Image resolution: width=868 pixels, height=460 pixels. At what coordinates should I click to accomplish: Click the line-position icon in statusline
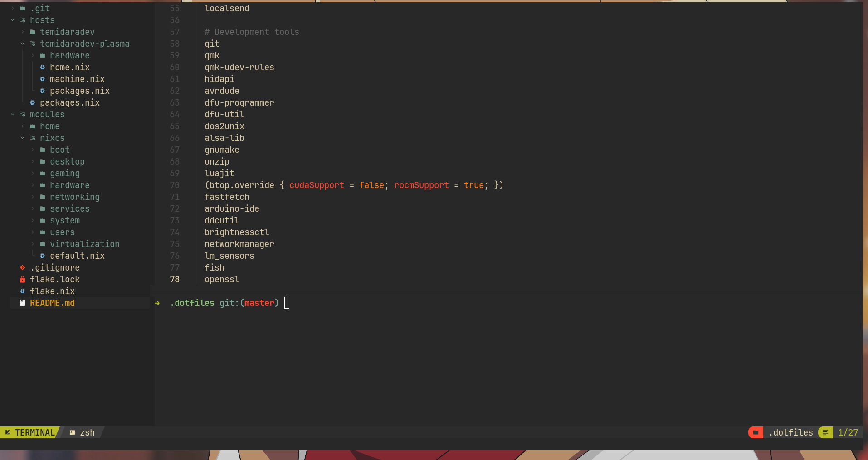pos(825,433)
